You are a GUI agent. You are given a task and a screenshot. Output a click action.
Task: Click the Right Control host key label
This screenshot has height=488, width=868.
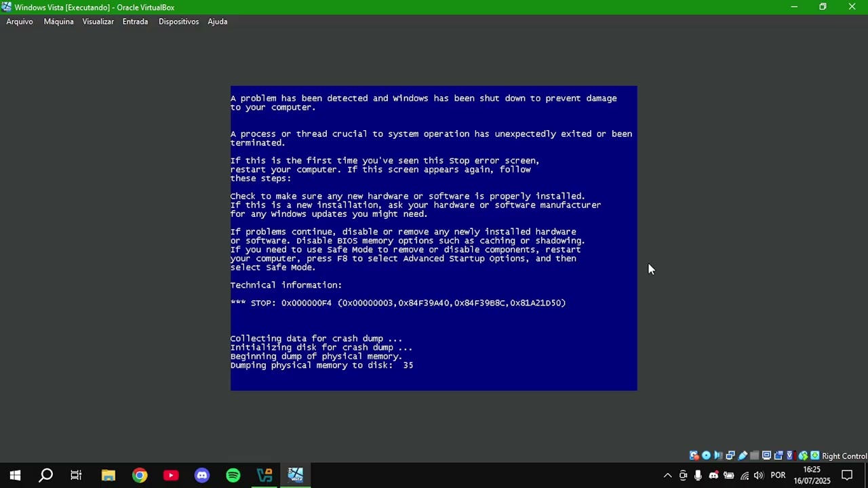[844, 456]
